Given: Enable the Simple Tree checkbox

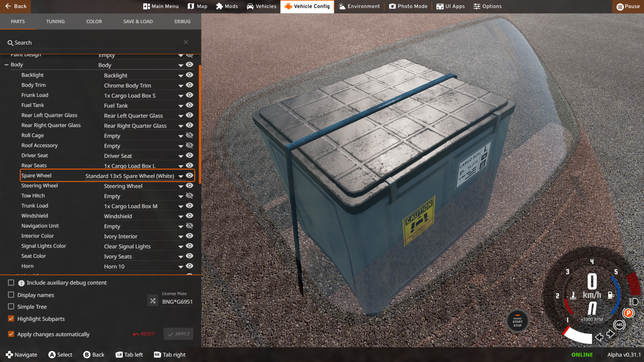Looking at the screenshot, I should [x=11, y=306].
